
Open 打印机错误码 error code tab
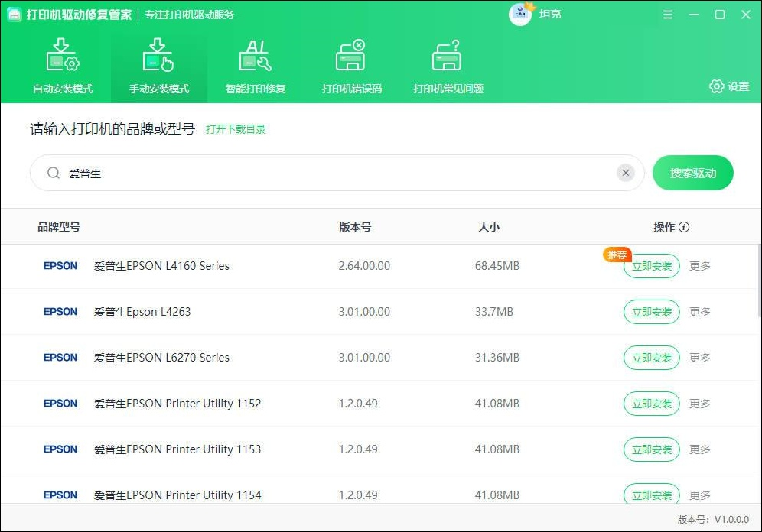(x=351, y=66)
